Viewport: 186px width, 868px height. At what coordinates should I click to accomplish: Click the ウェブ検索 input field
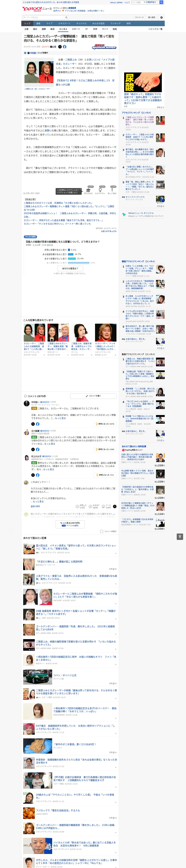pyautogui.click(x=137, y=2)
